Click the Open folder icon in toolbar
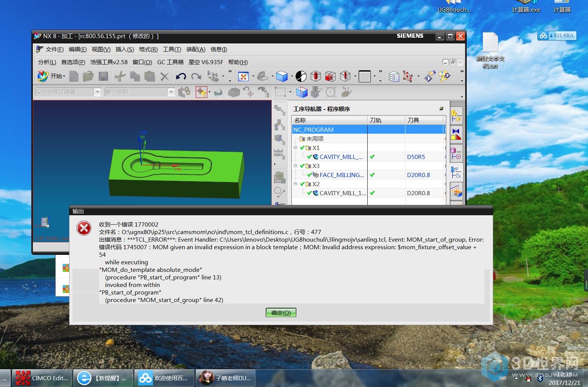Image resolution: width=588 pixels, height=387 pixels. (x=88, y=77)
